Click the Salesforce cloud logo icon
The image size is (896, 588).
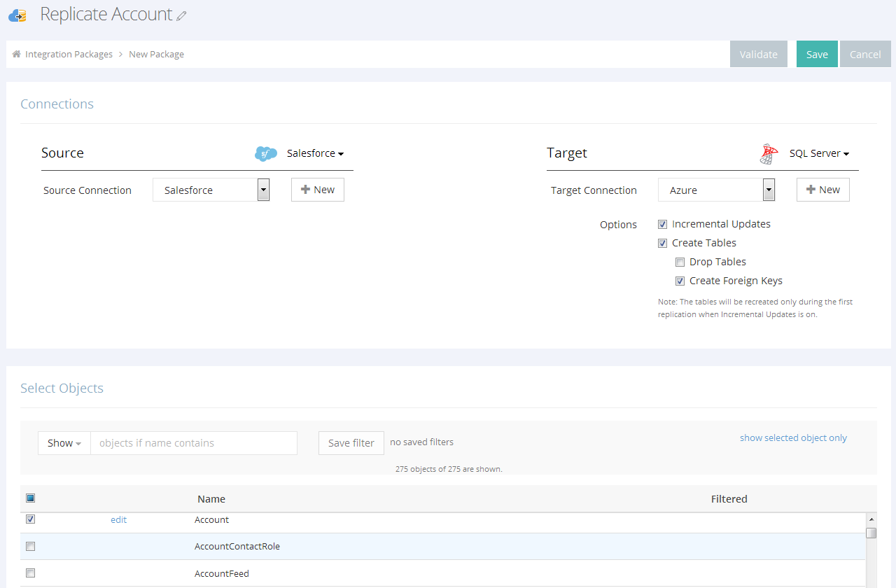click(266, 153)
